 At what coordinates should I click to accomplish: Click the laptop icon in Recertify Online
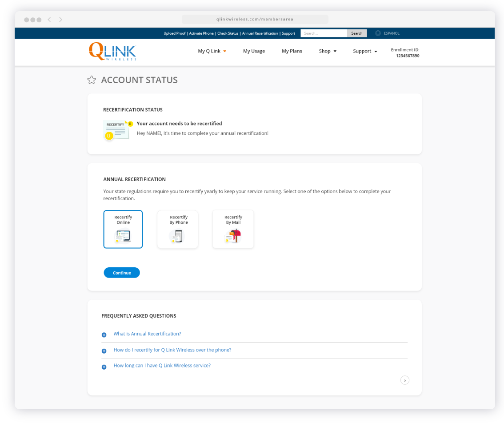point(123,236)
